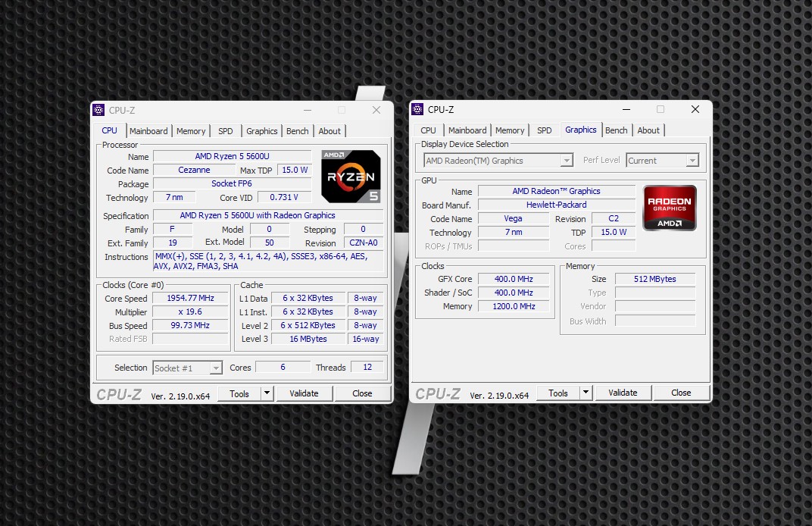
Task: Open the Tools dropdown arrow in left window
Action: (267, 393)
